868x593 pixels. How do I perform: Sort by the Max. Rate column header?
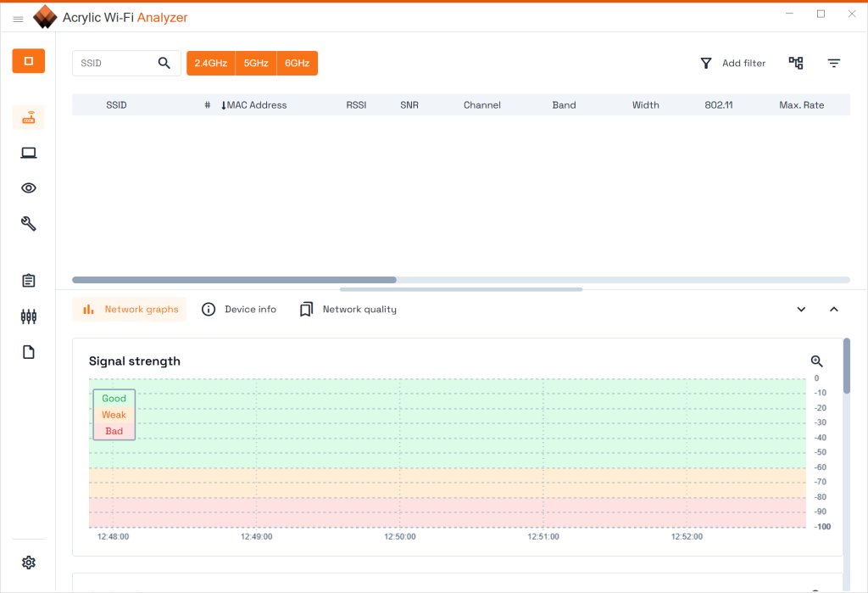[802, 104]
